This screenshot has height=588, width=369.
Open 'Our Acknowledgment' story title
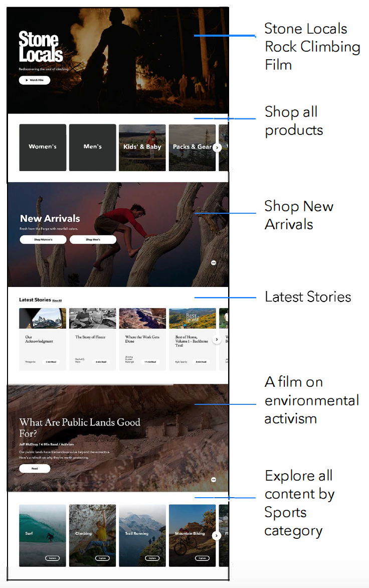tap(39, 339)
